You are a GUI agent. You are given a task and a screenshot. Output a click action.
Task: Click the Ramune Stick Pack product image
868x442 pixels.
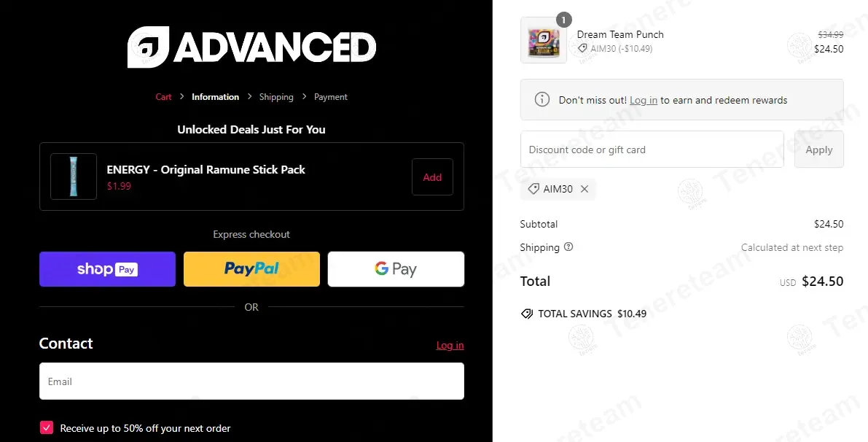click(x=74, y=177)
